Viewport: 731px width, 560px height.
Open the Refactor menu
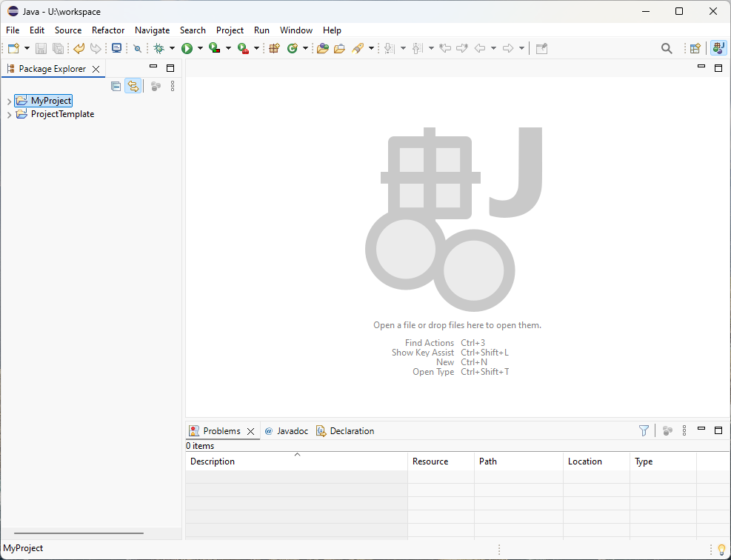[108, 30]
